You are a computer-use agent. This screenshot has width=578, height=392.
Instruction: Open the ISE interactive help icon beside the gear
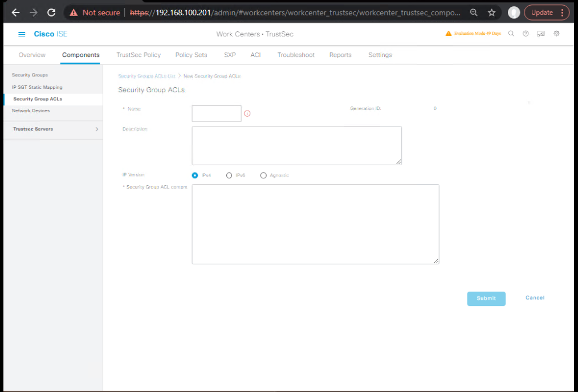[x=541, y=34]
